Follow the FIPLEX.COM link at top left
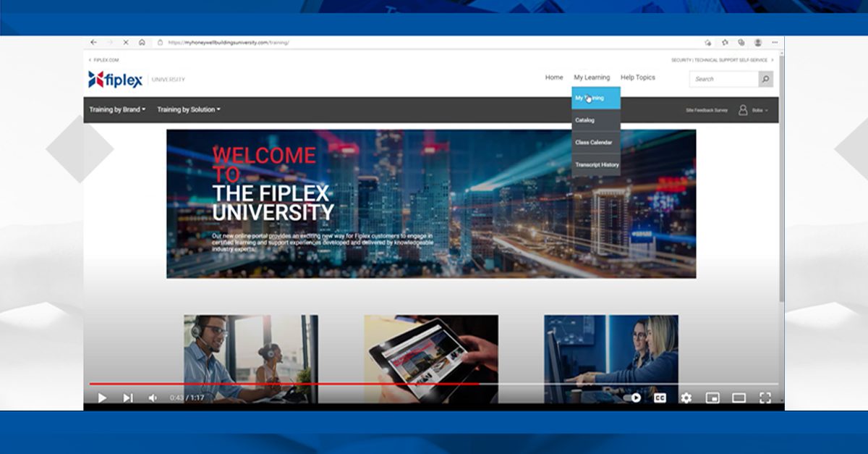Screen dimensions: 868x454 click(104, 60)
